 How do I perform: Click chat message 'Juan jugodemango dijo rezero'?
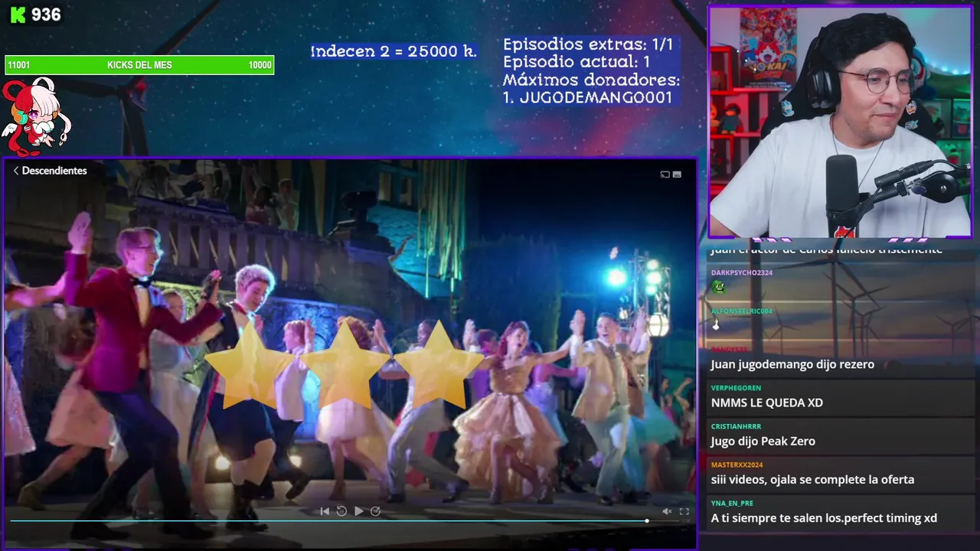(792, 364)
